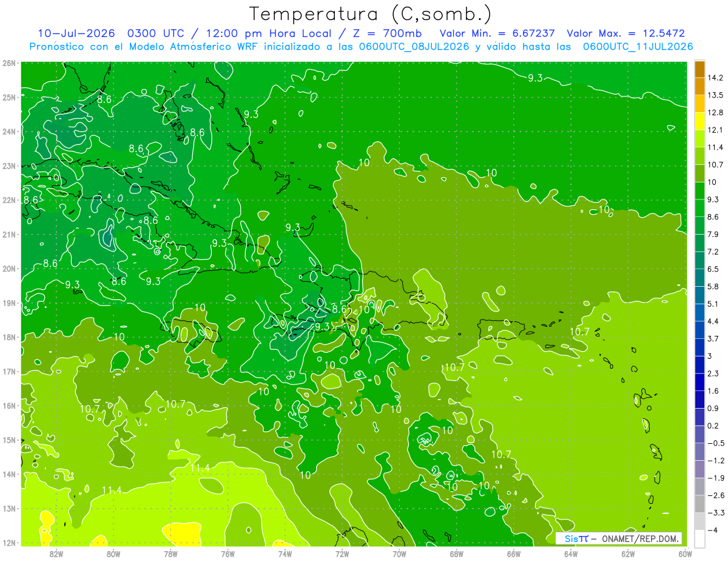Pick the purple swatch between -1.9 and -1.2
728x562 pixels.
(699, 469)
